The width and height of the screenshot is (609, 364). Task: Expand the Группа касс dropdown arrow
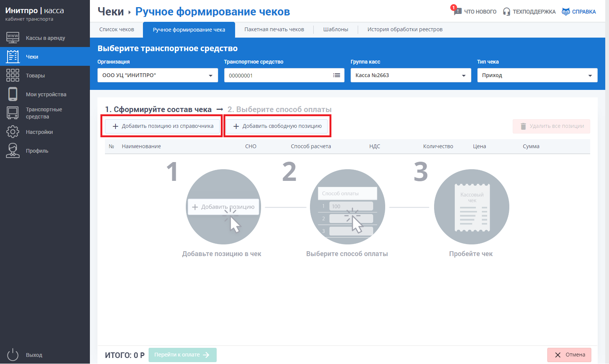pyautogui.click(x=464, y=76)
